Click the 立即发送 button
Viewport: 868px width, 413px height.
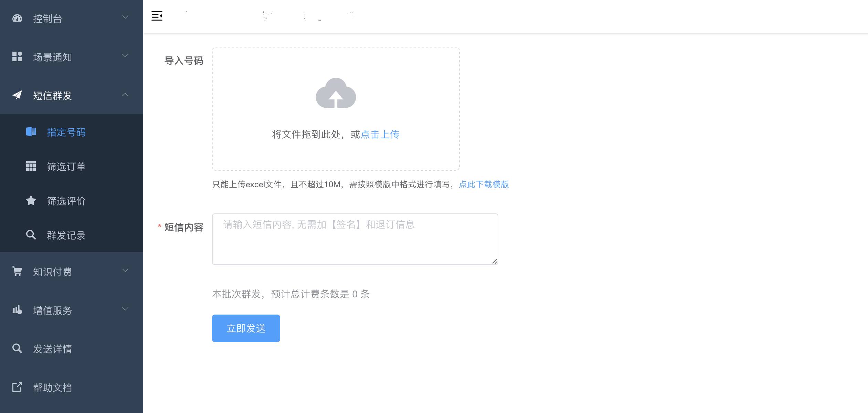pos(246,328)
